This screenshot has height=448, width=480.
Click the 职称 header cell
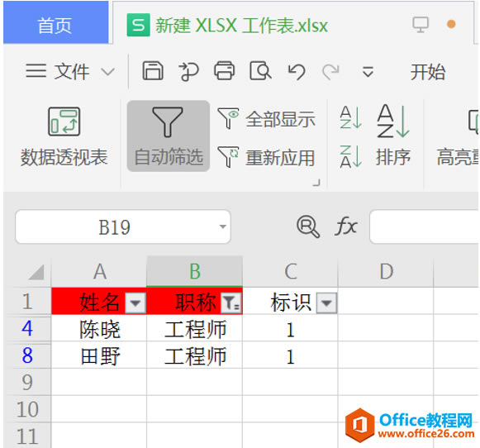[195, 301]
